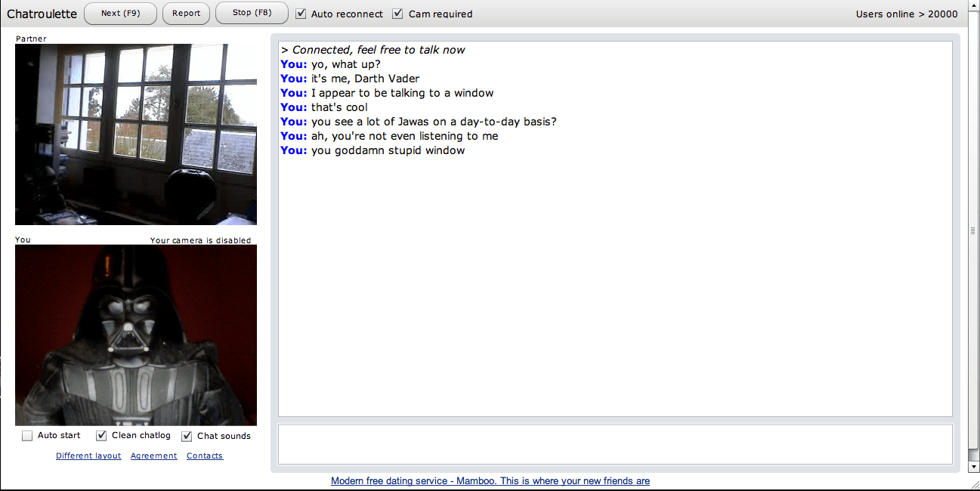
Task: Click the browser vertical scrollbar handle
Action: tap(974, 230)
